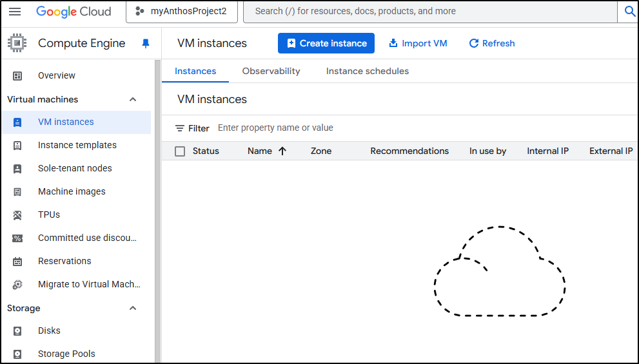Open the hamburger navigation menu
The width and height of the screenshot is (639, 364).
[x=15, y=12]
